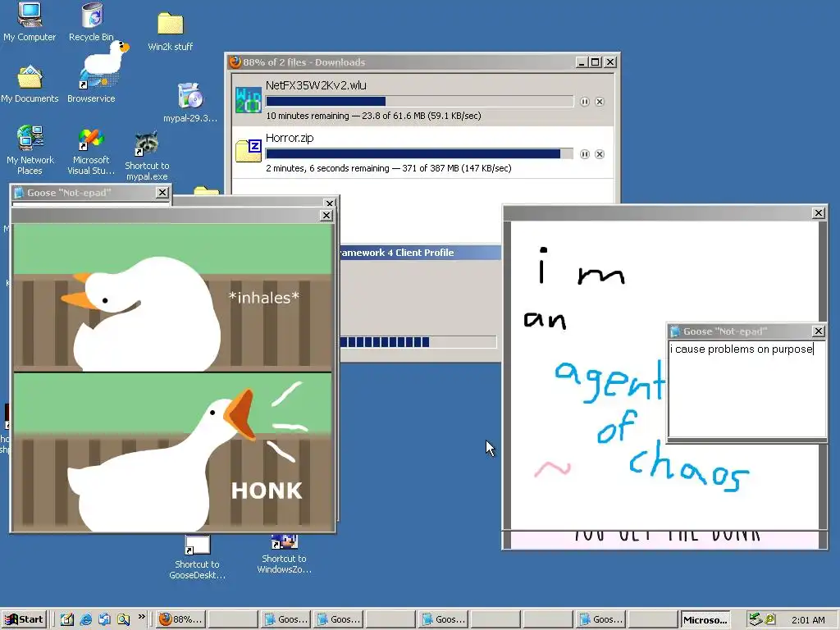Select the NetFX35W2Kv2.wlu file name
Viewport: 840px width, 630px height.
(x=316, y=85)
